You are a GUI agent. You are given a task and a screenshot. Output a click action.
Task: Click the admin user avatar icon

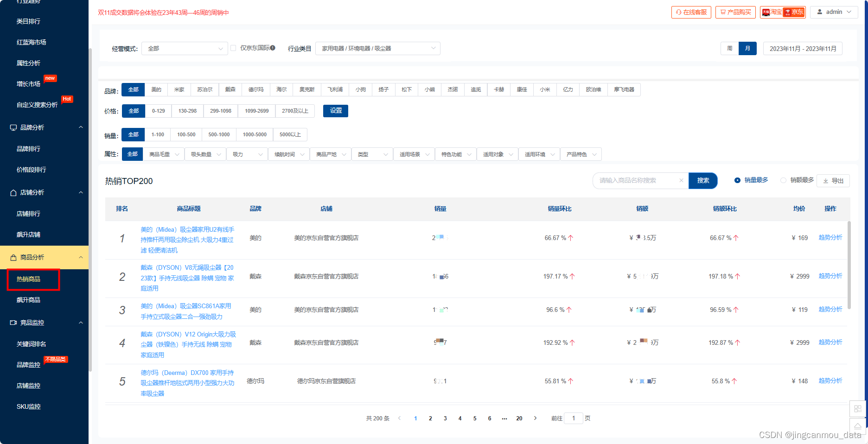[x=820, y=12]
